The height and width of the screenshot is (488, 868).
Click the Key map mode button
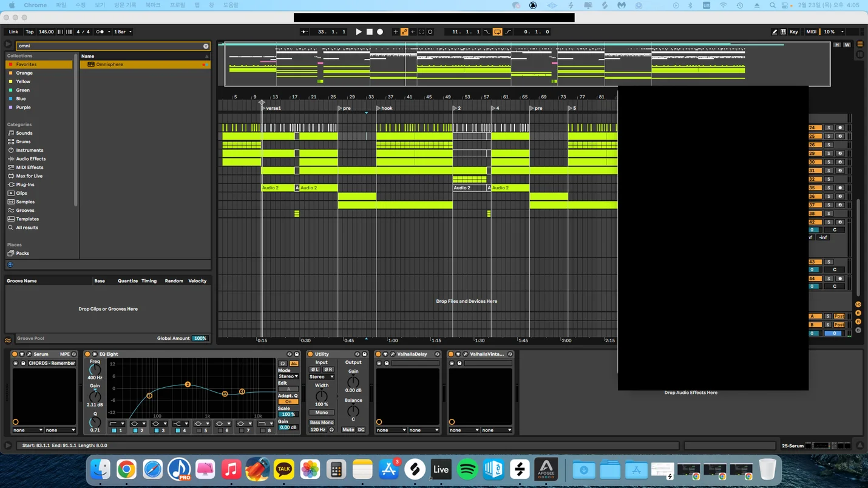coord(793,32)
